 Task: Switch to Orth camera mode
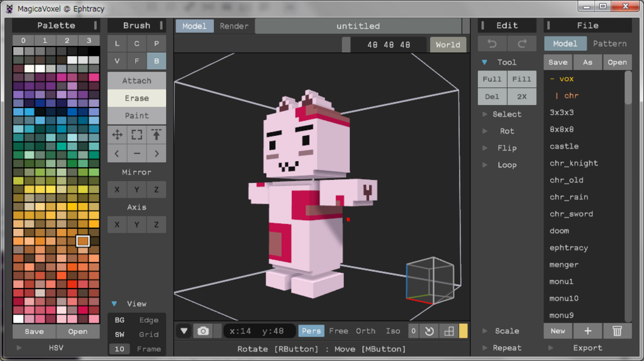(365, 331)
